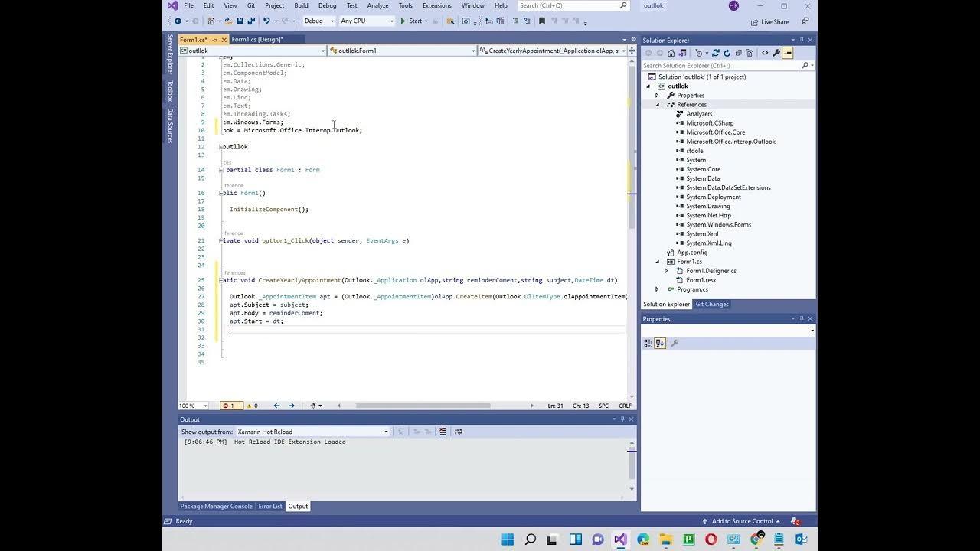This screenshot has height=551, width=980.
Task: Click the Live Share button
Action: 769,22
